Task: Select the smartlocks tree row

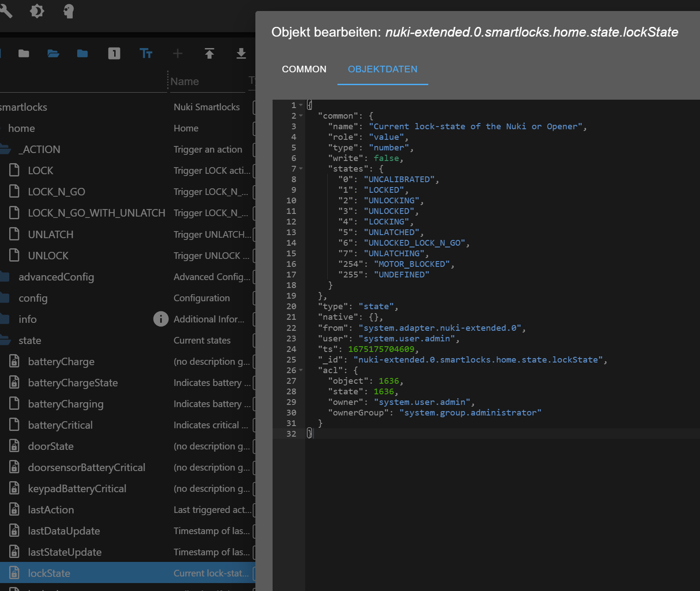Action: (127, 107)
